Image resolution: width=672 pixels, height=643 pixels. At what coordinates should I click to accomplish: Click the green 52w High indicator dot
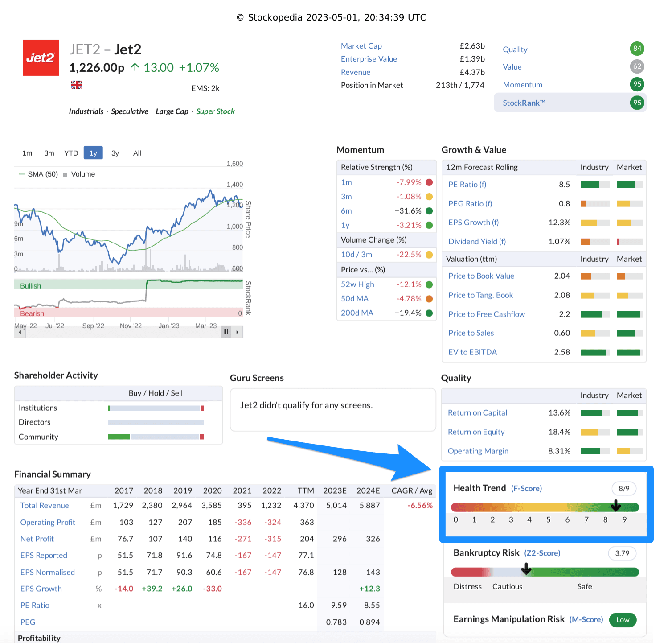click(x=429, y=284)
